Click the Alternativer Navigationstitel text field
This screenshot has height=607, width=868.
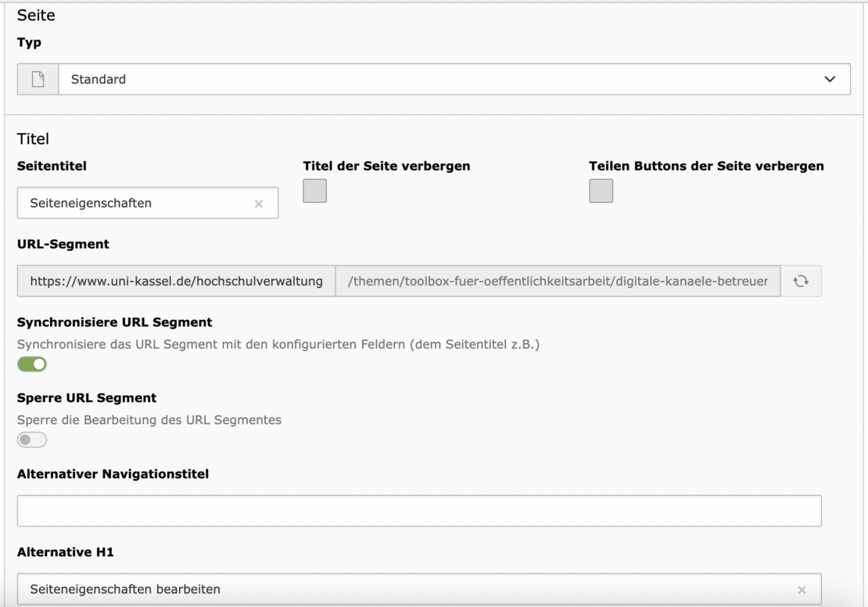[418, 511]
